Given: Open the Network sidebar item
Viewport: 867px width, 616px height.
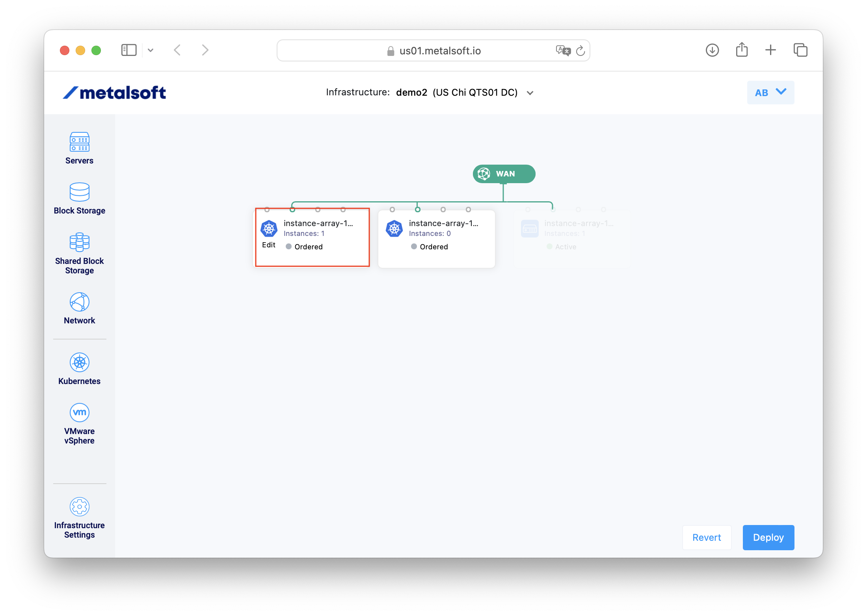Looking at the screenshot, I should [79, 302].
